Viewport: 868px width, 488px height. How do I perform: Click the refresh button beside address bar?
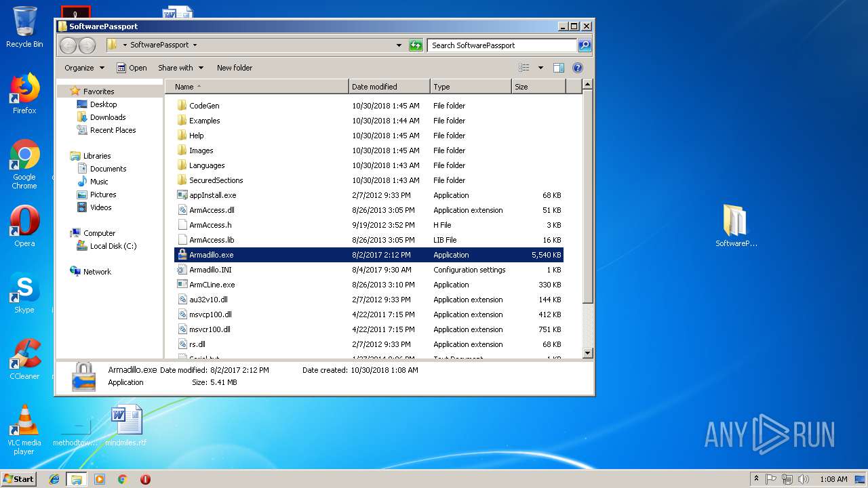coord(416,45)
